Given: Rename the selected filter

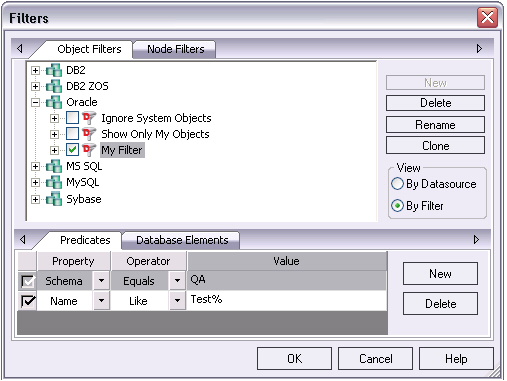Looking at the screenshot, I should click(x=435, y=125).
